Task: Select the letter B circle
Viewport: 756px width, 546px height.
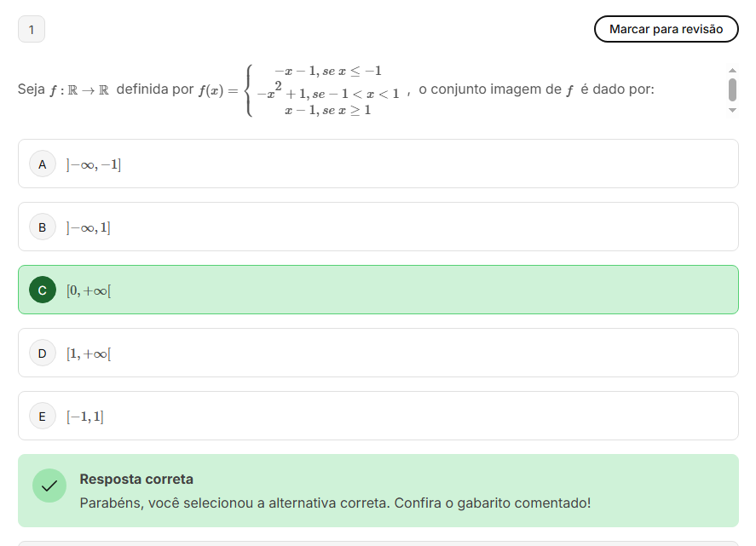Action: (43, 227)
